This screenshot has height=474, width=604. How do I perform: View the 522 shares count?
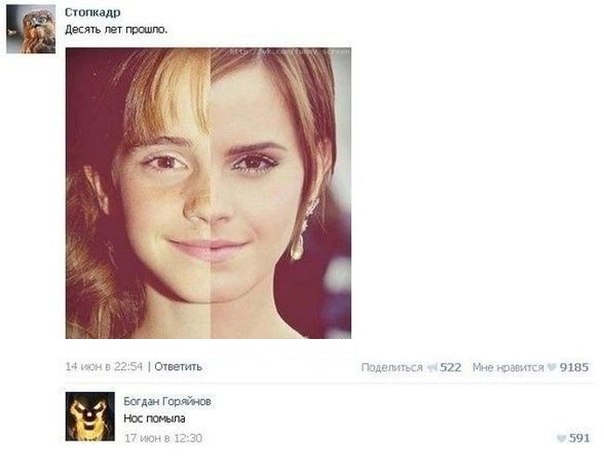coord(450,367)
